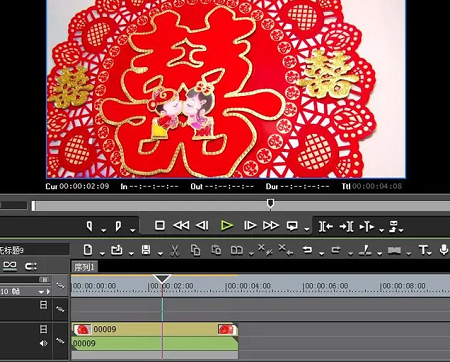Fast forward with double-right arrow button

point(271,226)
